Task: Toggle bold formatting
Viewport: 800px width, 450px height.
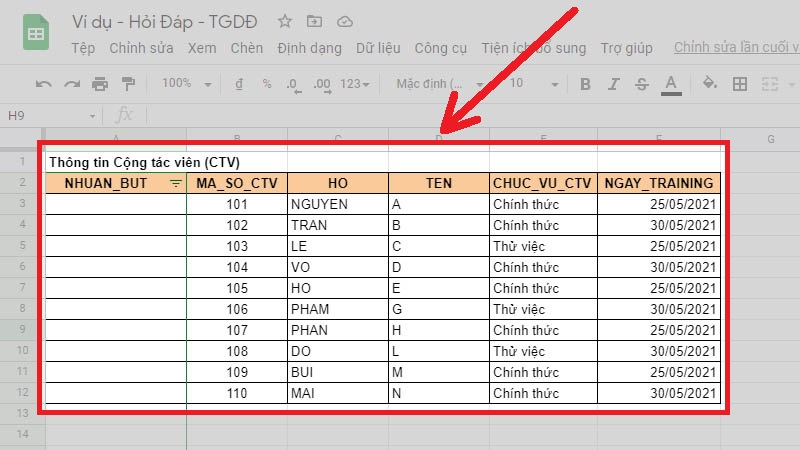Action: 586,84
